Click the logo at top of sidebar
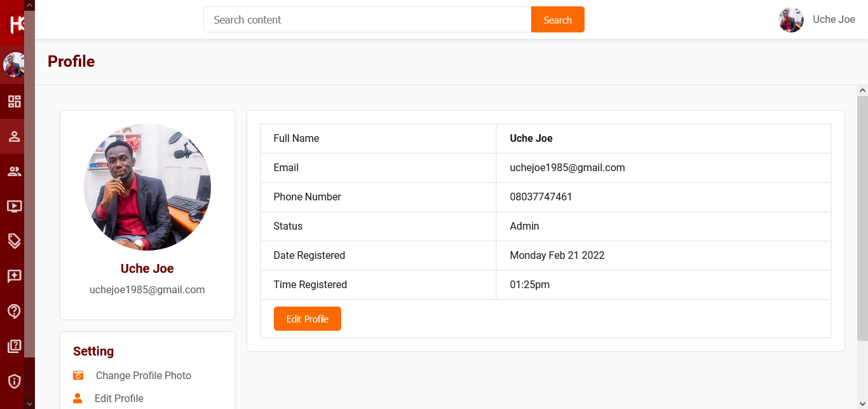868x409 pixels. pos(16,24)
